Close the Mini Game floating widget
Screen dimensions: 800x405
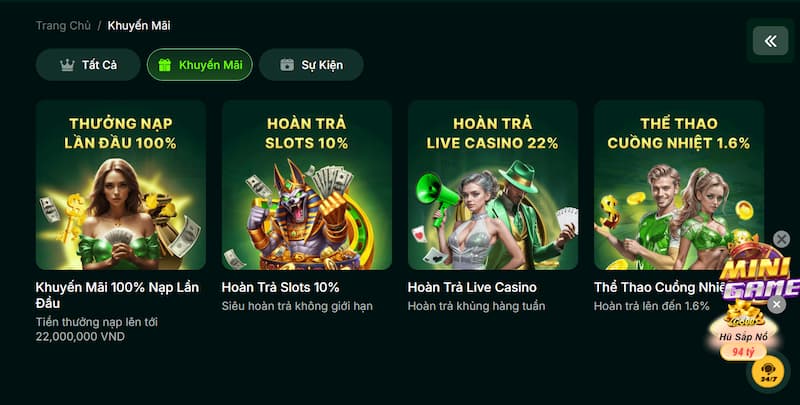coord(781,239)
